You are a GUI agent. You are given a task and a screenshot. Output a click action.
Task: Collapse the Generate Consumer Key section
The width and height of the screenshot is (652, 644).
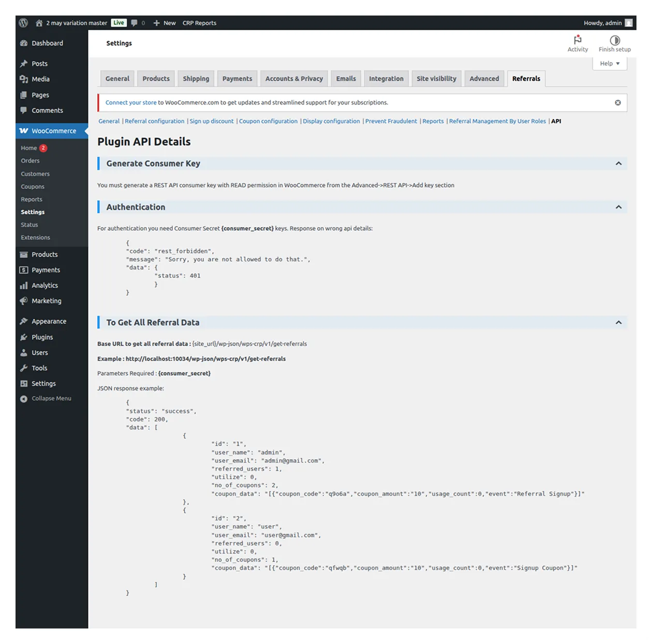[618, 163]
